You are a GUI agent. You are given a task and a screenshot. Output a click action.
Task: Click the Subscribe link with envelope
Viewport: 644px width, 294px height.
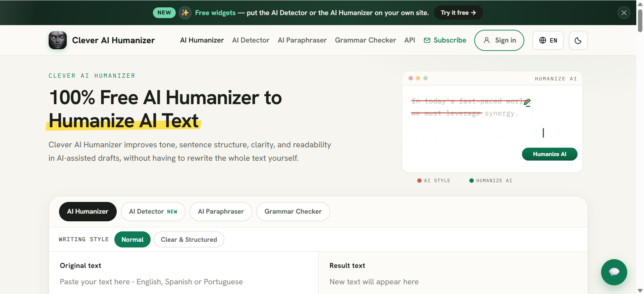445,40
